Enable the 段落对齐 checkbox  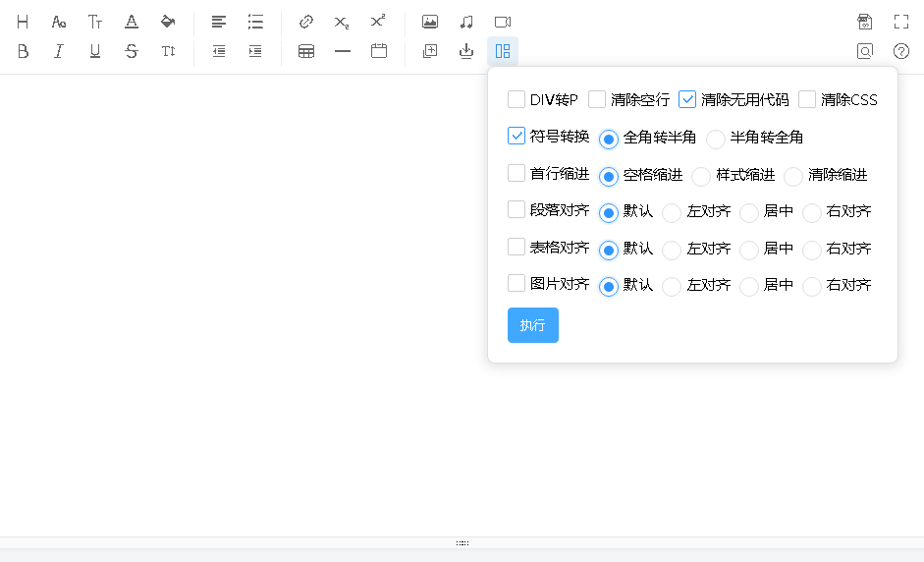tap(516, 209)
